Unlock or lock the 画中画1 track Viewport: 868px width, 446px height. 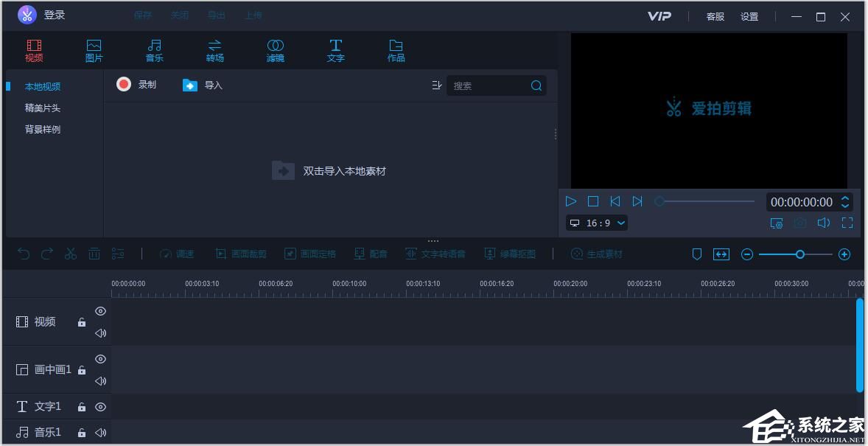pos(82,370)
